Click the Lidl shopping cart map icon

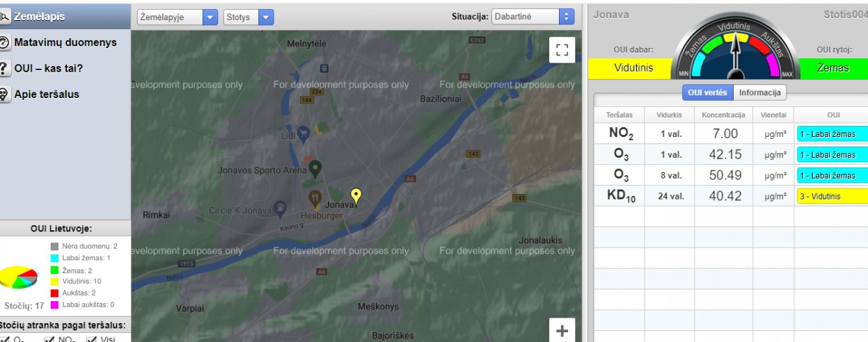pyautogui.click(x=303, y=131)
